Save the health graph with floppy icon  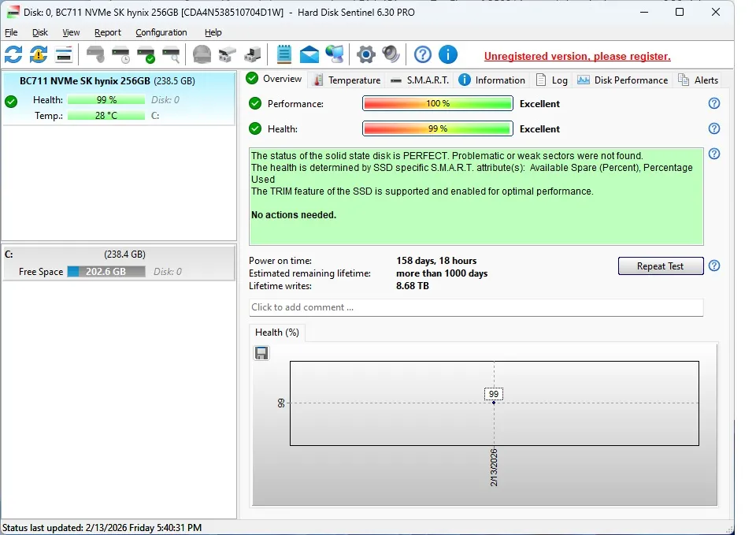click(x=261, y=353)
